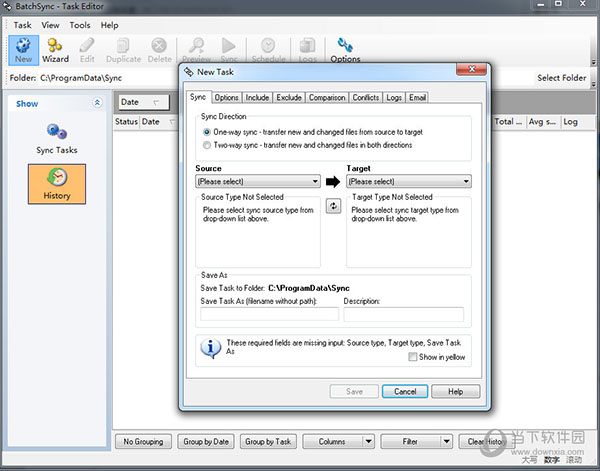Click Select Folder button
The image size is (600, 471).
click(x=561, y=78)
